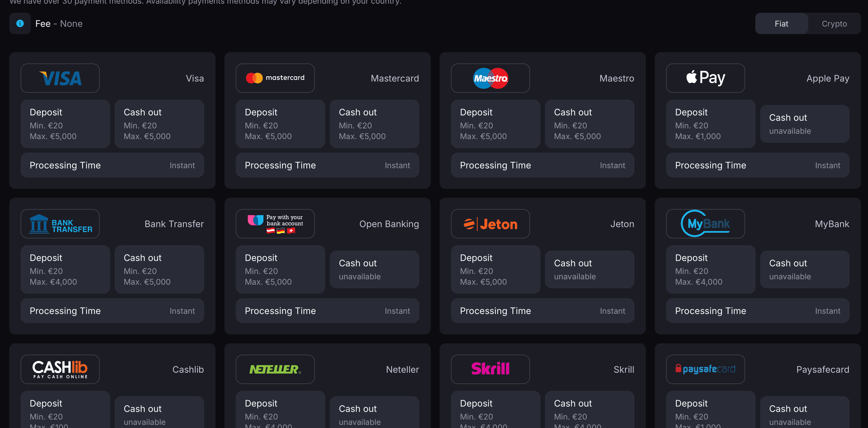View Maestro deposit limits box

point(495,124)
